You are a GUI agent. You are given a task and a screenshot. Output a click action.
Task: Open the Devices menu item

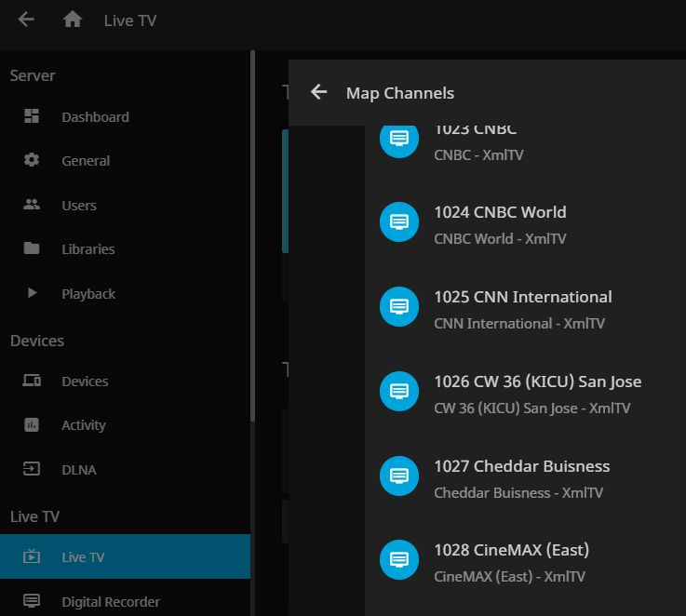tap(125, 382)
